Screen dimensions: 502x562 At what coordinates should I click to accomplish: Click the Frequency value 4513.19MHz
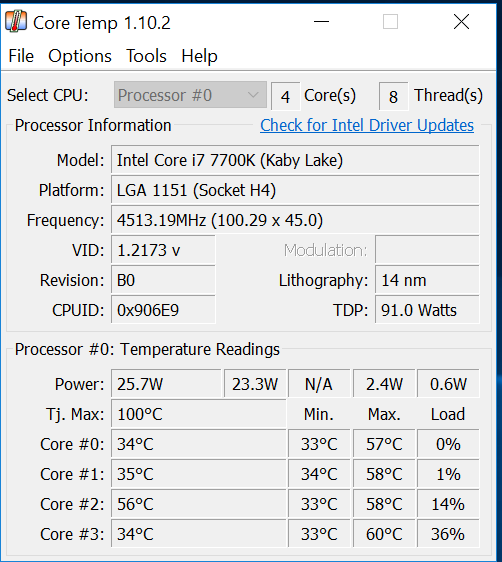[x=295, y=220]
